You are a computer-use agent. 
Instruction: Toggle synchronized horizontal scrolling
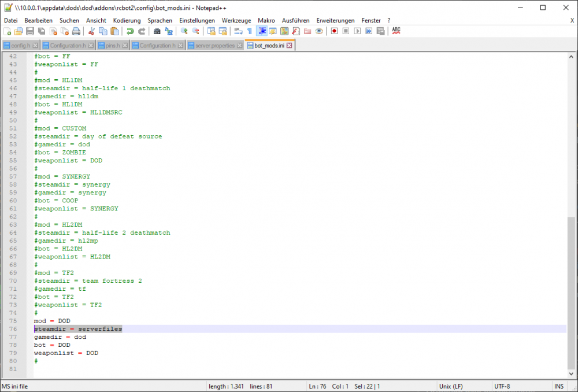[x=223, y=31]
